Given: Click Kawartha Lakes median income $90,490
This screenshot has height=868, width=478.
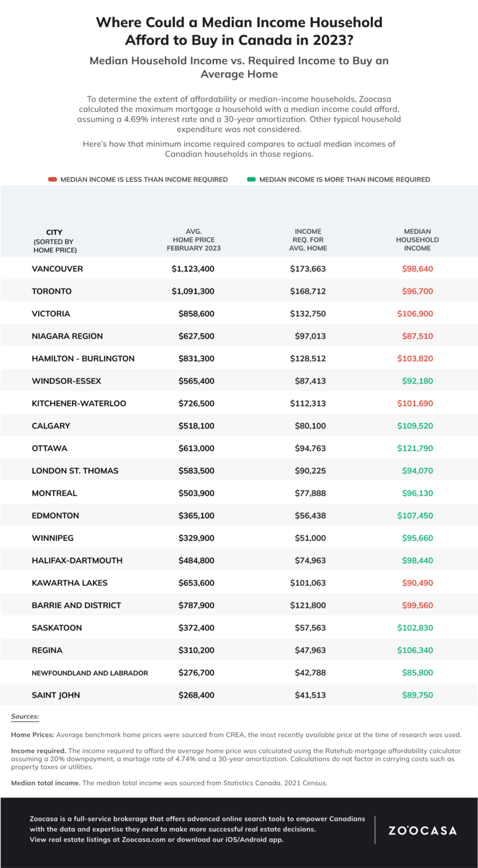Looking at the screenshot, I should tap(418, 583).
